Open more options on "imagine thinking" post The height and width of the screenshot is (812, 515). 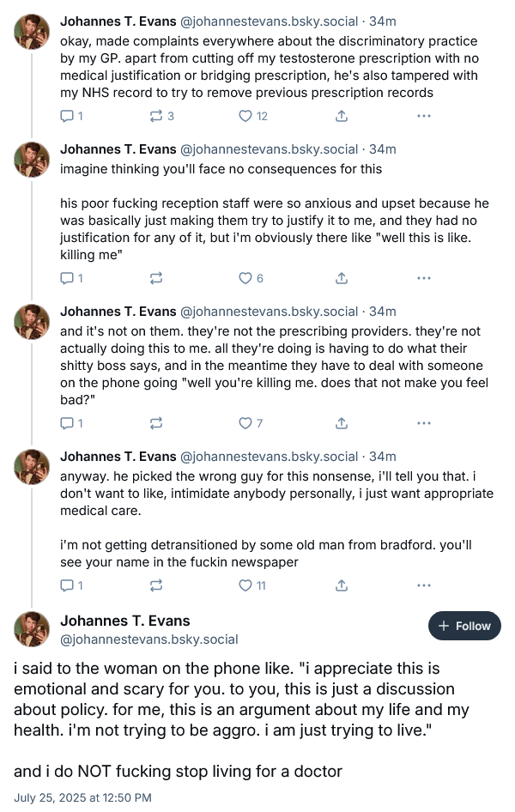coord(423,278)
